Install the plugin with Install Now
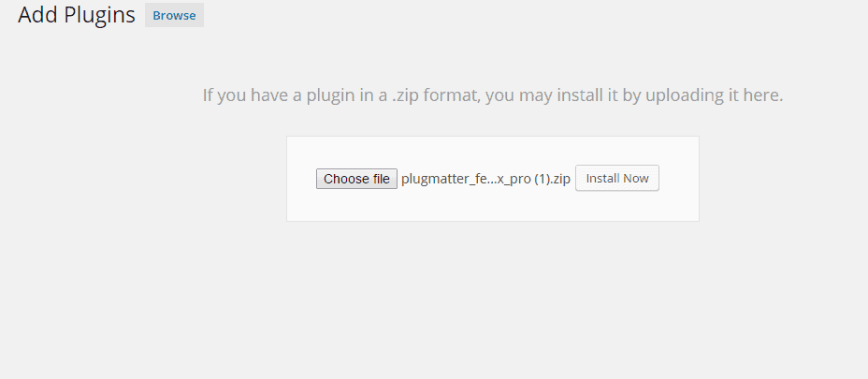This screenshot has height=379, width=868. click(x=617, y=179)
